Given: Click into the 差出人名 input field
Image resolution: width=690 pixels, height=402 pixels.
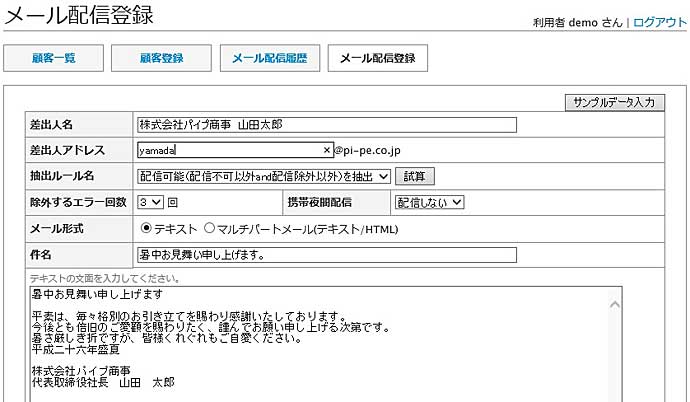Looking at the screenshot, I should (x=327, y=125).
